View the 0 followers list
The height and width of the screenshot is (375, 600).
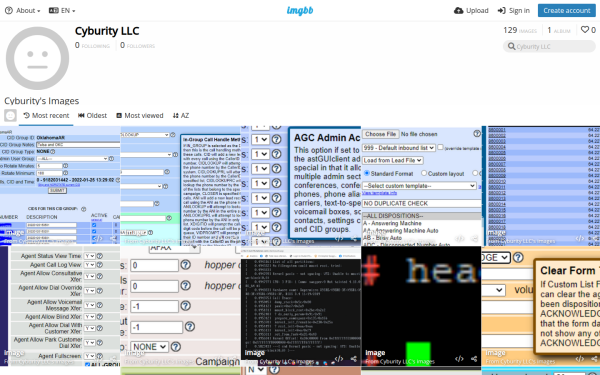tap(137, 46)
